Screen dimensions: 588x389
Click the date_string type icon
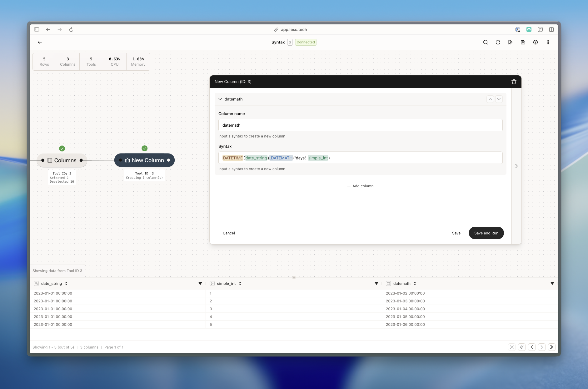pyautogui.click(x=36, y=284)
